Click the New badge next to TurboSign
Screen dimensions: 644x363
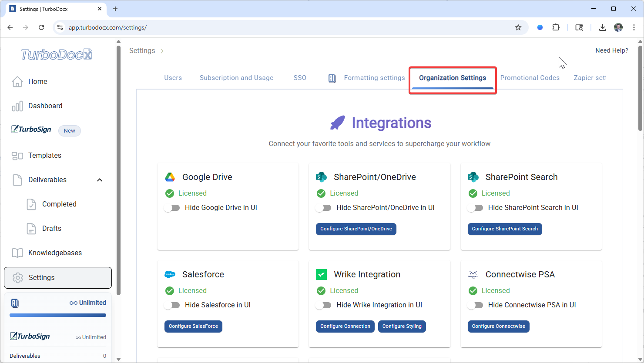tap(70, 131)
